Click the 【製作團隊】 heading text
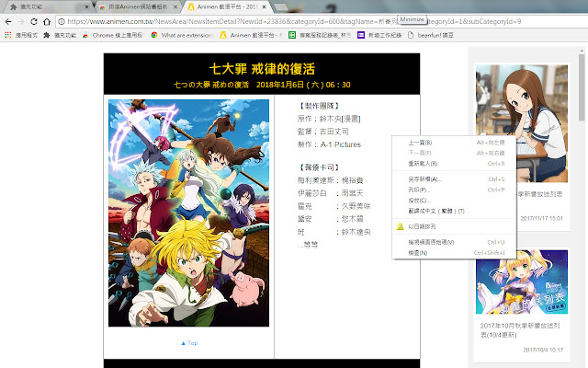The width and height of the screenshot is (588, 368). tap(319, 106)
